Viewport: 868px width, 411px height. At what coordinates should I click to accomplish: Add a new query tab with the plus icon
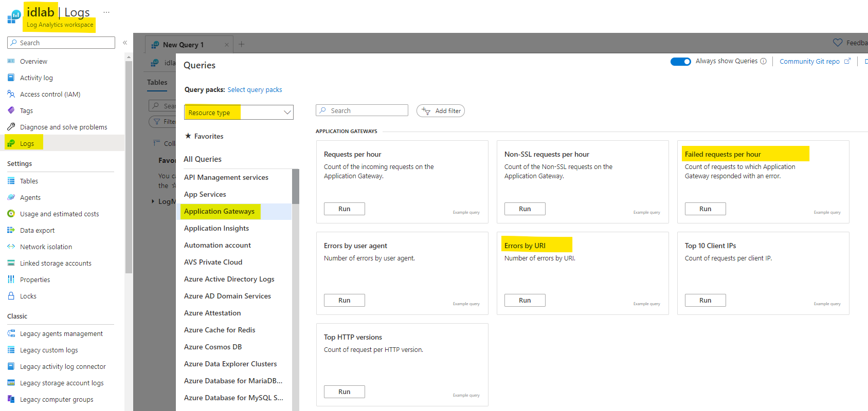(242, 44)
